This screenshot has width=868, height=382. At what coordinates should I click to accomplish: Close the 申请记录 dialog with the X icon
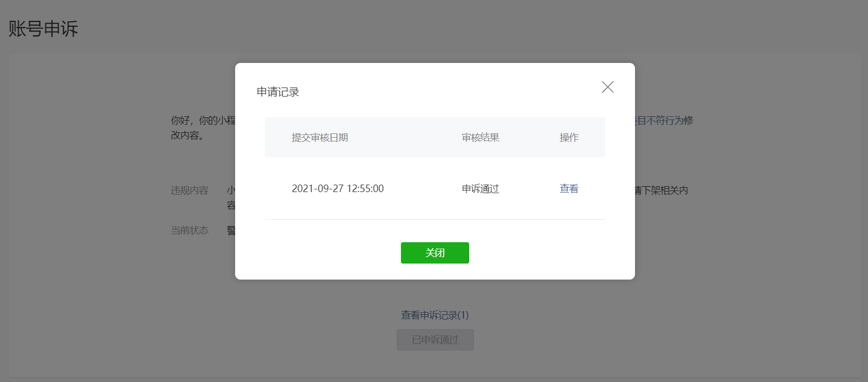[x=607, y=87]
